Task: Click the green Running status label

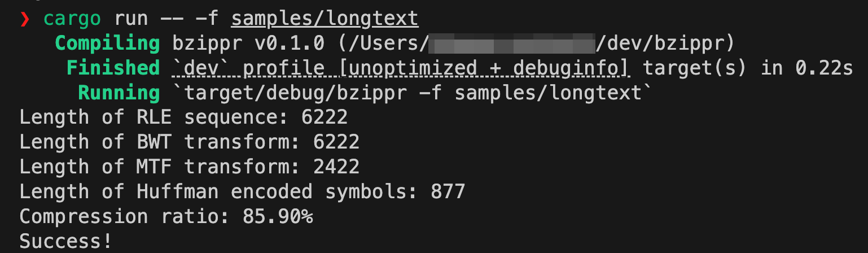Action: [119, 93]
